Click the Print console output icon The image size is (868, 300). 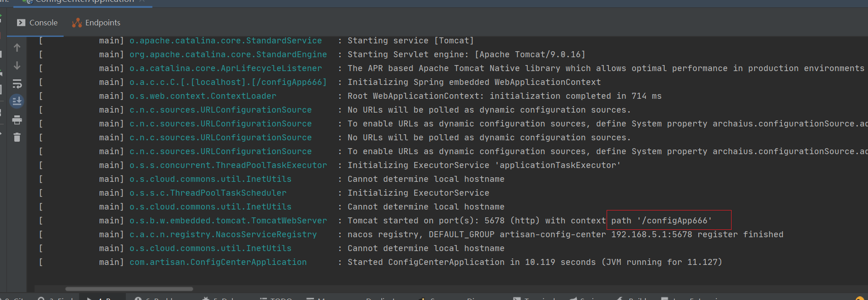(x=17, y=120)
